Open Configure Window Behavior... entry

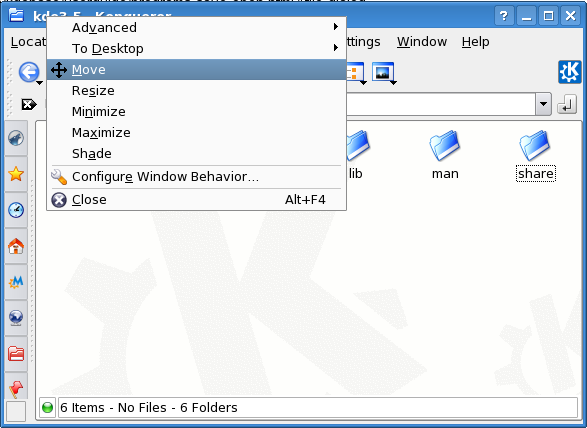pos(196,177)
